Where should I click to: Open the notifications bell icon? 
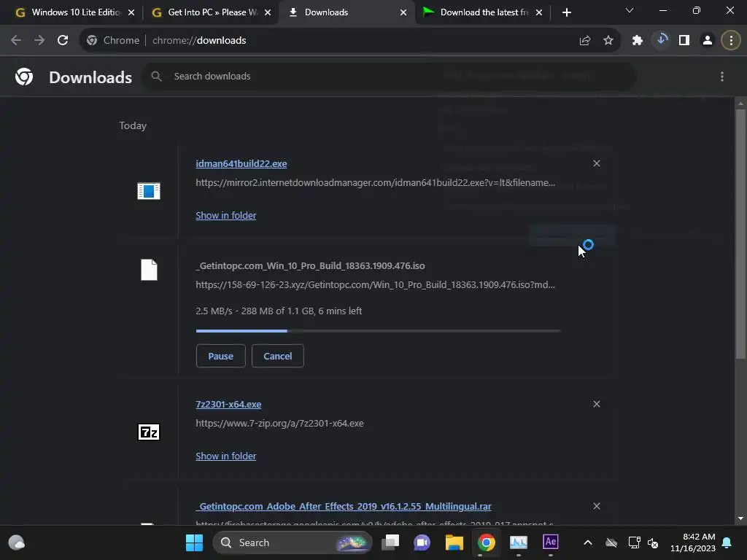click(727, 542)
